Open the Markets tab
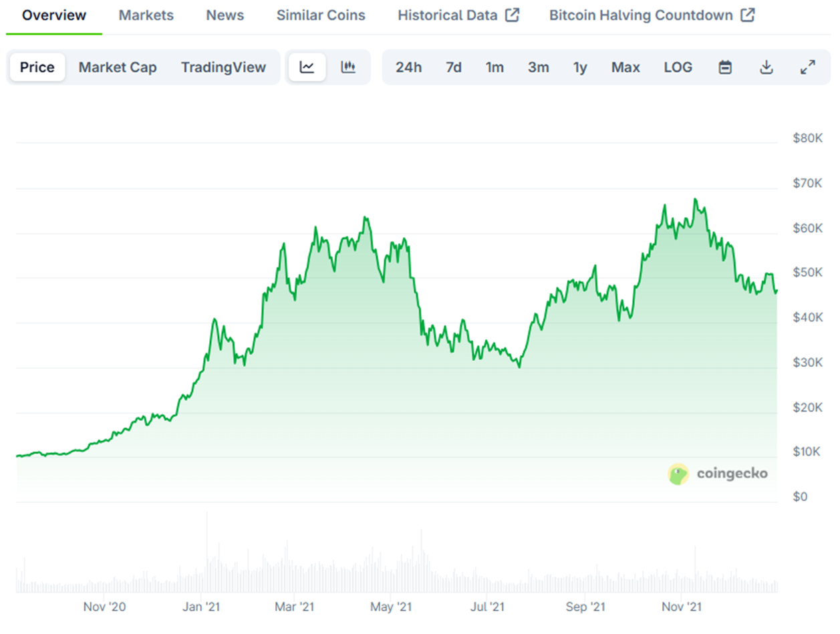This screenshot has width=840, height=634. coord(146,15)
